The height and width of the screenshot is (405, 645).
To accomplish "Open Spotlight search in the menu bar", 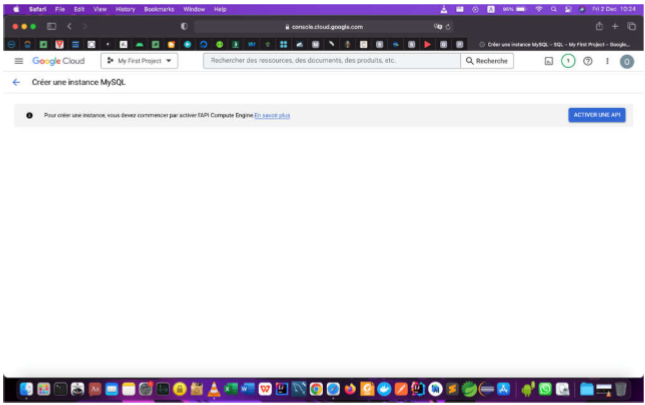I will click(554, 9).
